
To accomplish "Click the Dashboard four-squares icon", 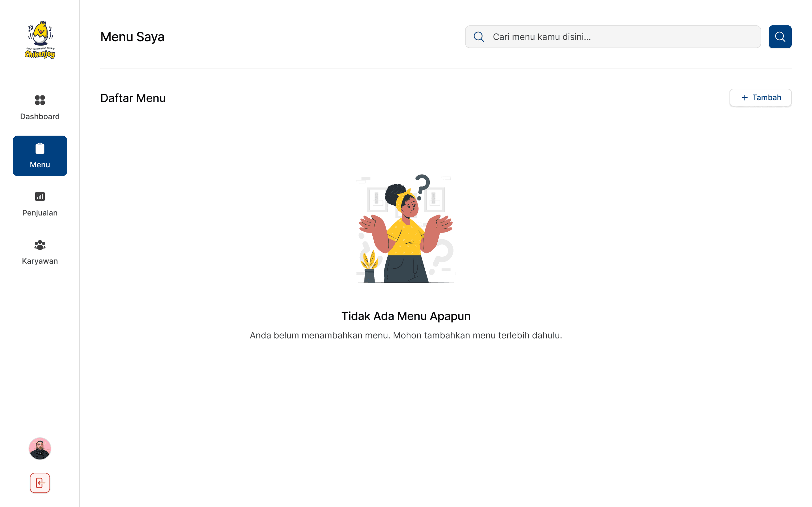I will tap(40, 100).
